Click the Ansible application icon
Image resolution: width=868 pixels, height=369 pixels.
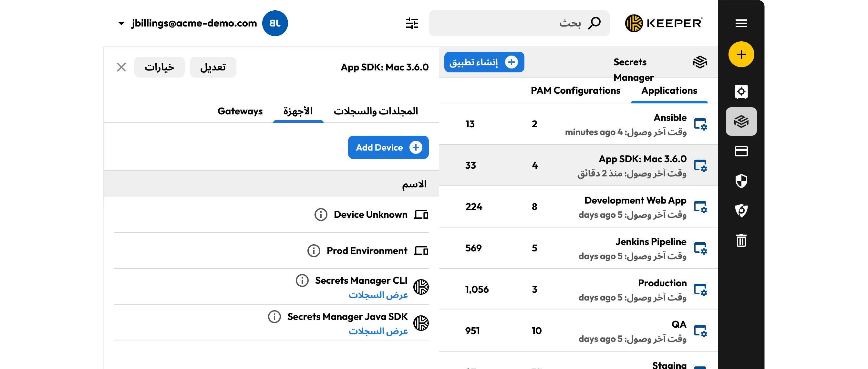coord(700,124)
